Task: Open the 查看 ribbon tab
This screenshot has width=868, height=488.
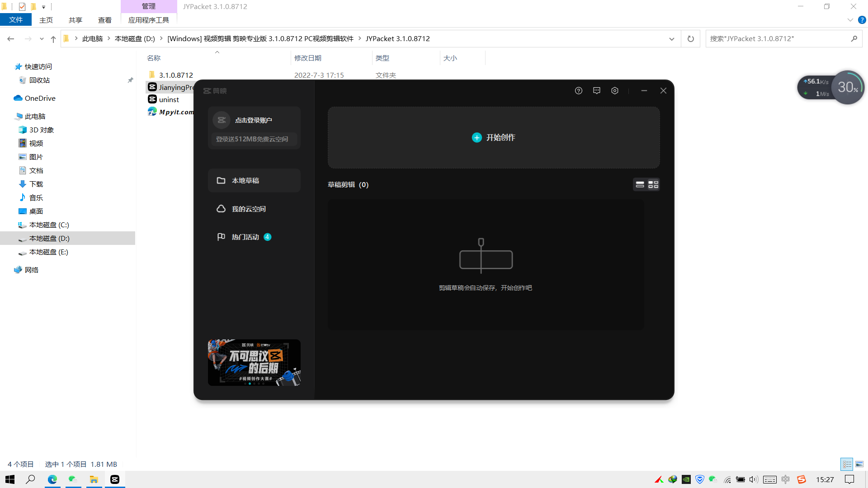Action: [x=105, y=20]
